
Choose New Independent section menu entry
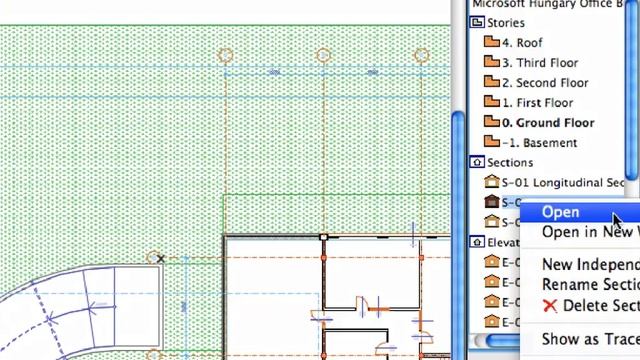(591, 264)
